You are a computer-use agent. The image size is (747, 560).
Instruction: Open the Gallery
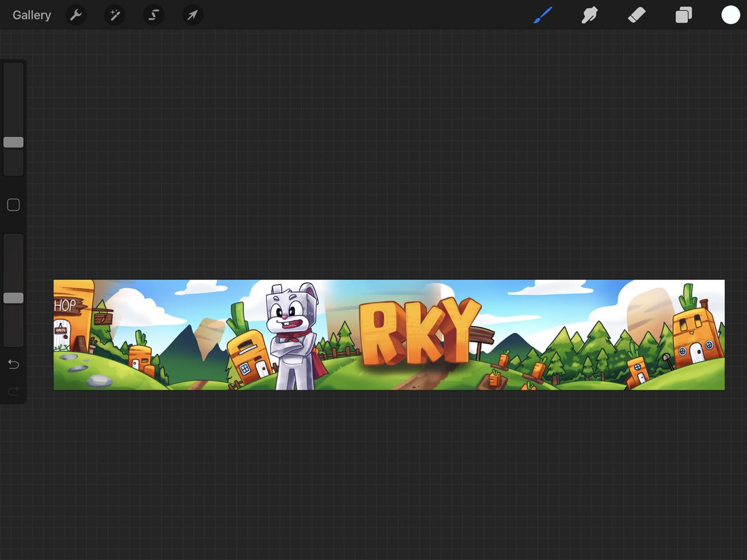[32, 15]
